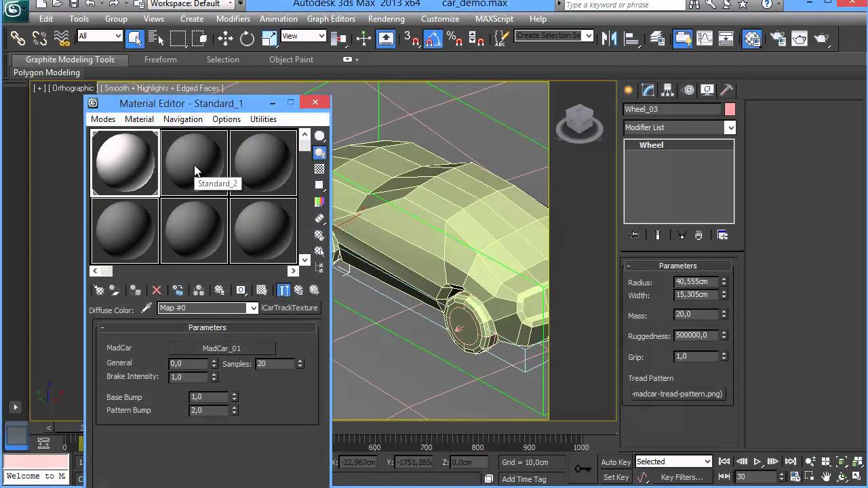The image size is (868, 488).
Task: Click the madcar-tread-pattern.png button
Action: coord(677,394)
